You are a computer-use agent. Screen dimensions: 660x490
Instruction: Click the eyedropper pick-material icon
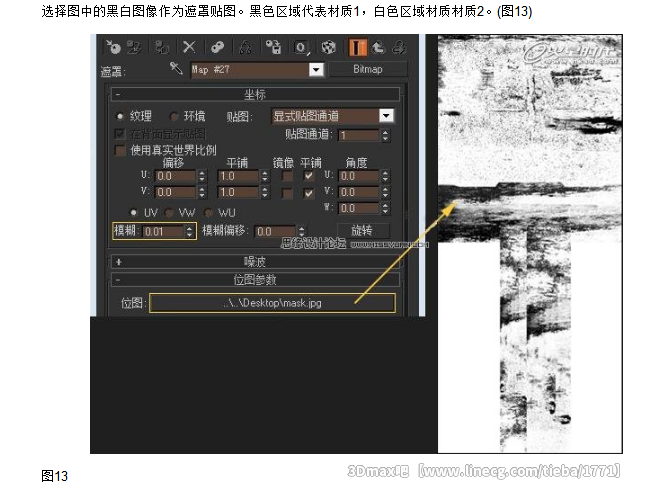point(176,68)
